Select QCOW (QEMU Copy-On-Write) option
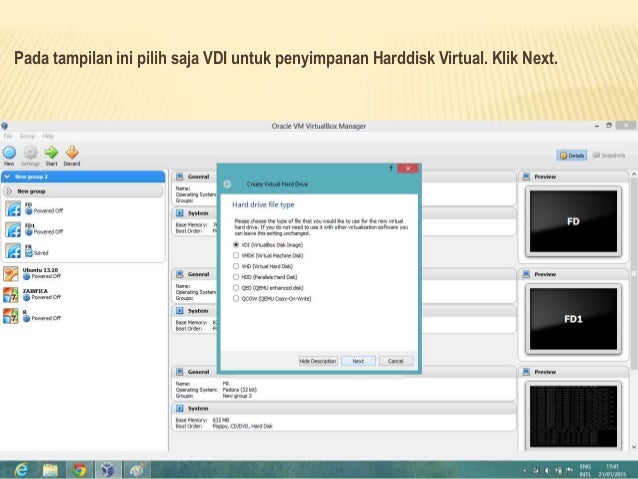This screenshot has height=479, width=638. tap(236, 299)
